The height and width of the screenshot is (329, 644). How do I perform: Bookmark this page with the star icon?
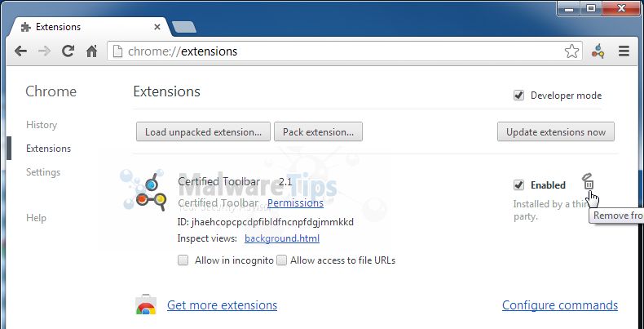[572, 51]
